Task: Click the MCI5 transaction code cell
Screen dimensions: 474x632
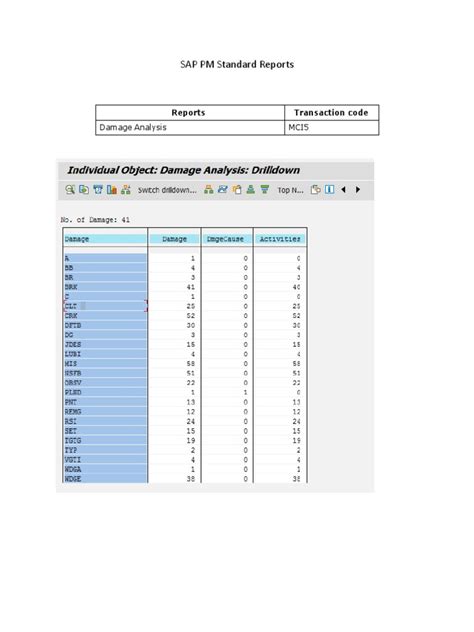Action: click(x=332, y=127)
